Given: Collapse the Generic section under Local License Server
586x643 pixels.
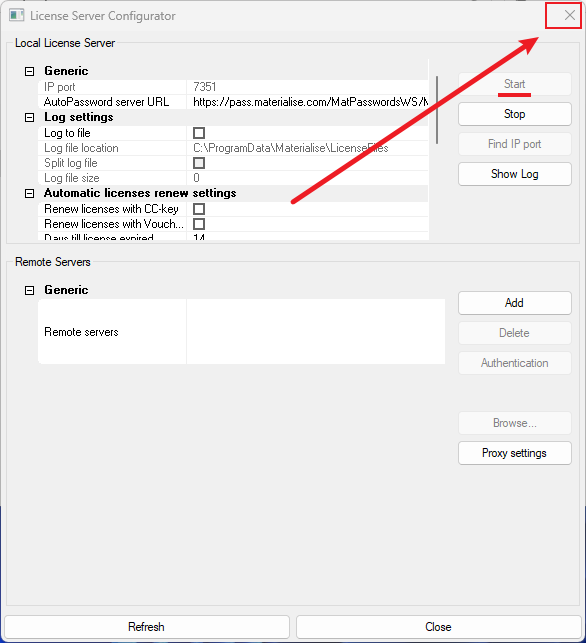Looking at the screenshot, I should 30,71.
